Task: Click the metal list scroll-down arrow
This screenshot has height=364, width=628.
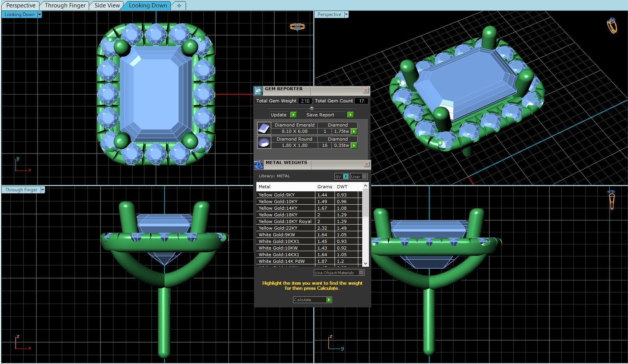Action: coord(366,264)
